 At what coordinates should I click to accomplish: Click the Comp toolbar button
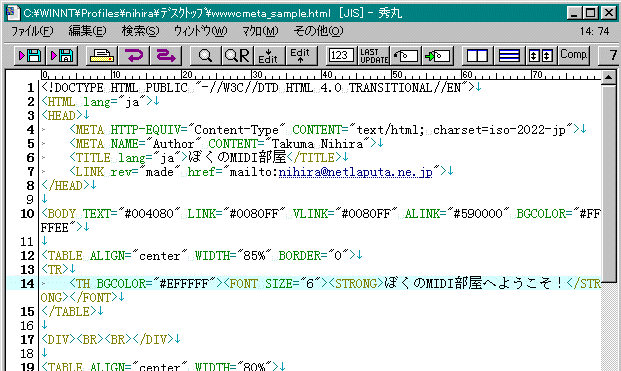pyautogui.click(x=573, y=56)
